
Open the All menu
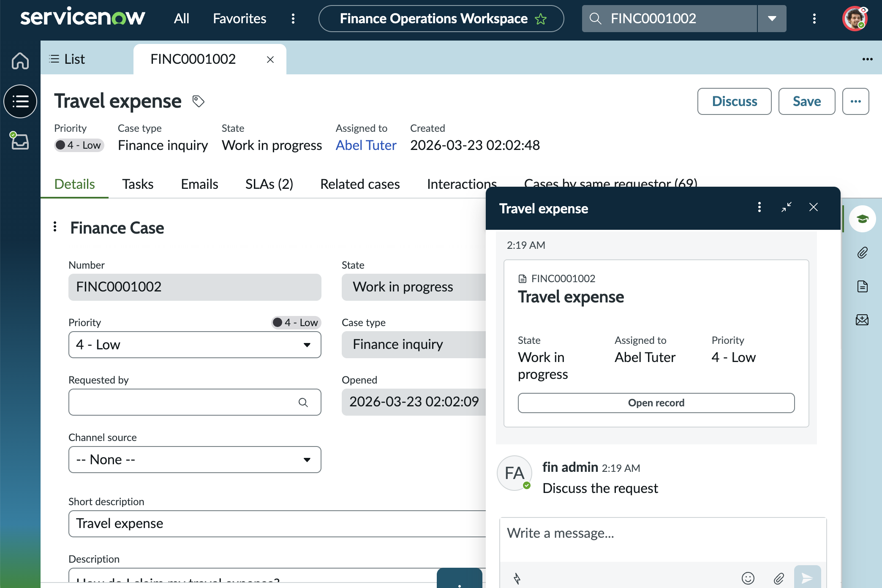(x=182, y=19)
